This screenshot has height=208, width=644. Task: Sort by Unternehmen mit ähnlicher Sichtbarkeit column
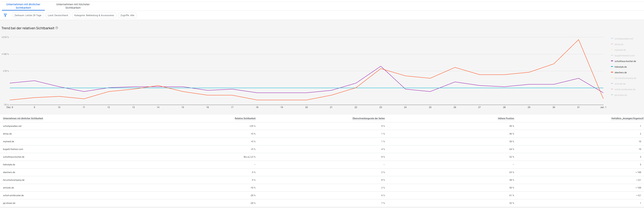(x=23, y=118)
